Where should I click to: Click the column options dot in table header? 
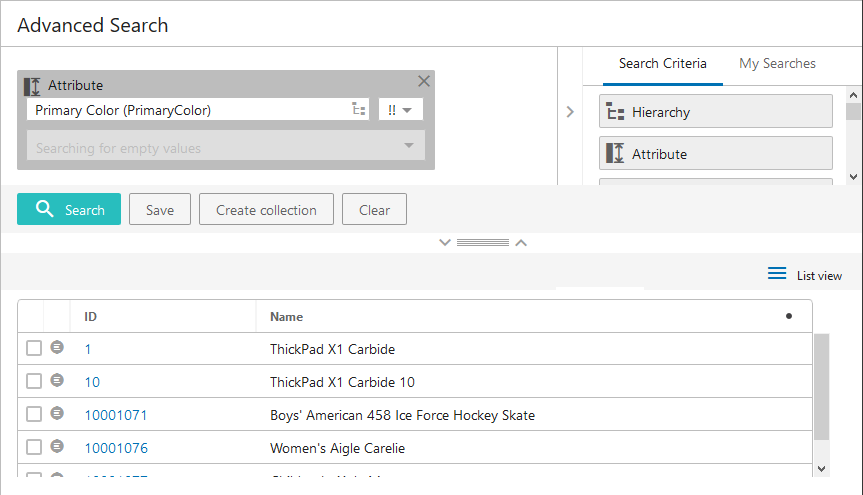point(789,316)
